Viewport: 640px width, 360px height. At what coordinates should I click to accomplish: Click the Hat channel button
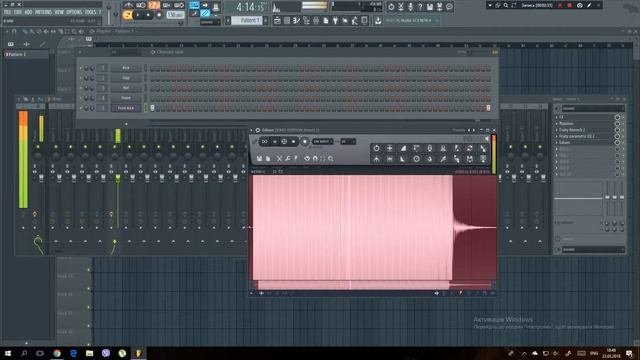[x=126, y=88]
